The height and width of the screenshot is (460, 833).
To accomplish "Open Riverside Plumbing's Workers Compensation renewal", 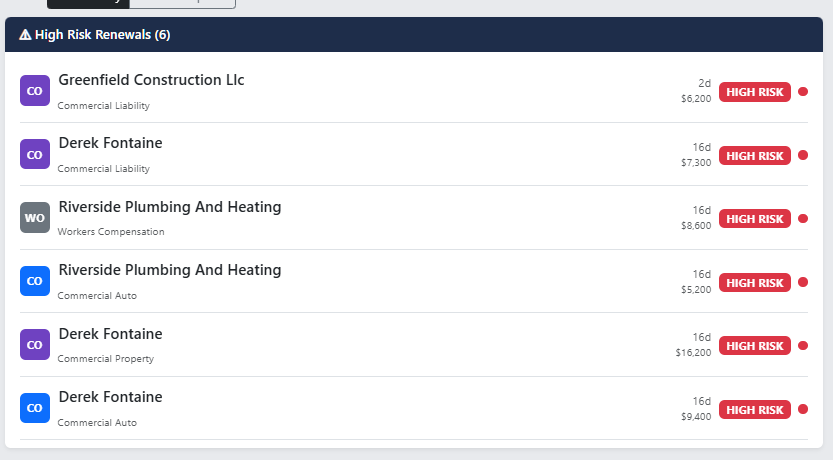I will pos(170,207).
